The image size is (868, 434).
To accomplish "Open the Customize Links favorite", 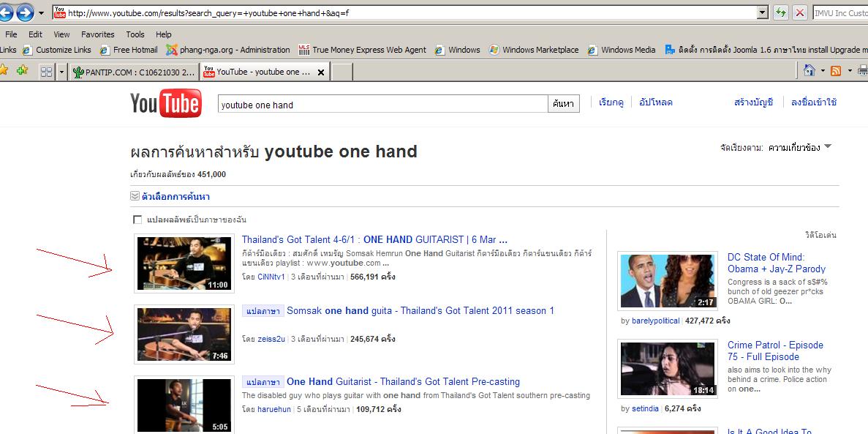I will (x=56, y=50).
